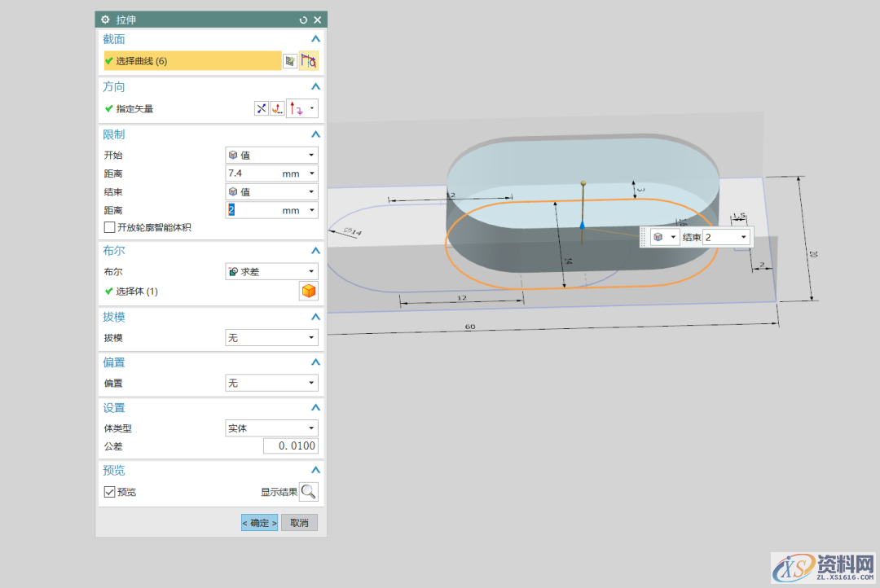Open the 体类型 实体 dropdown
The height and width of the screenshot is (588, 880).
point(271,428)
